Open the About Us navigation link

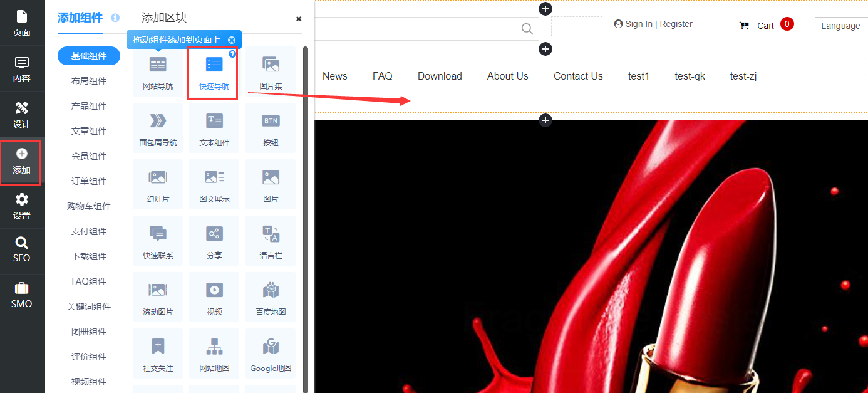[507, 76]
